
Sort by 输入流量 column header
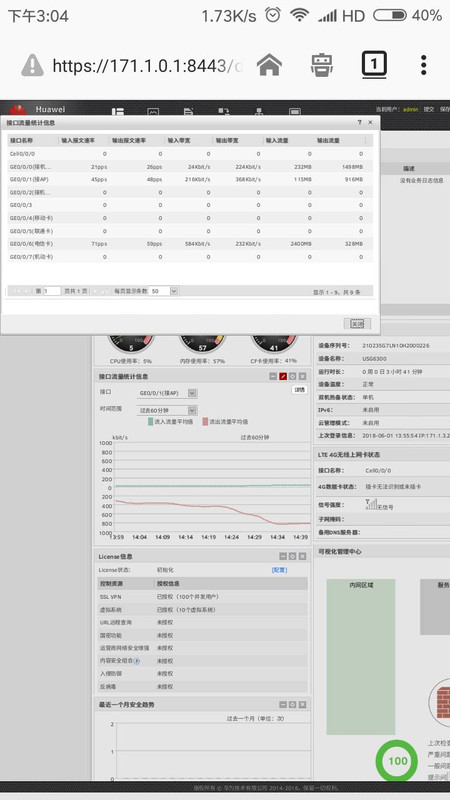click(x=288, y=140)
